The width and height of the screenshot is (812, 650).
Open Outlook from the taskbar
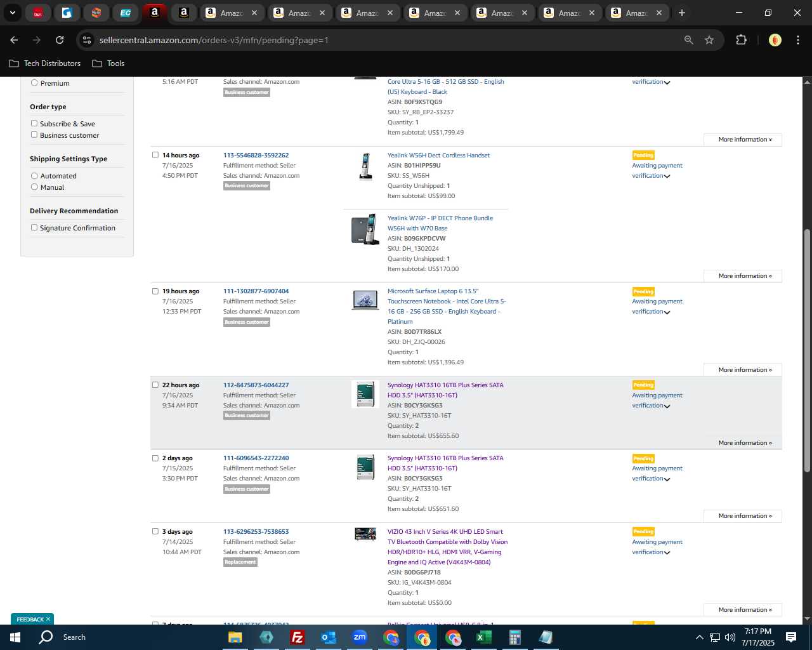click(328, 637)
